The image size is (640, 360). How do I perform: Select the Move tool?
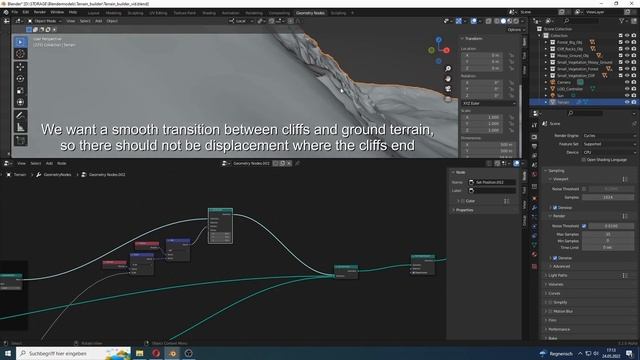click(20, 67)
